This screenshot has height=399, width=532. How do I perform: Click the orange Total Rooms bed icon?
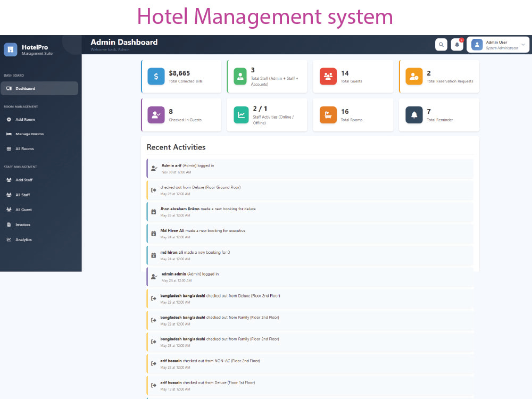[328, 115]
